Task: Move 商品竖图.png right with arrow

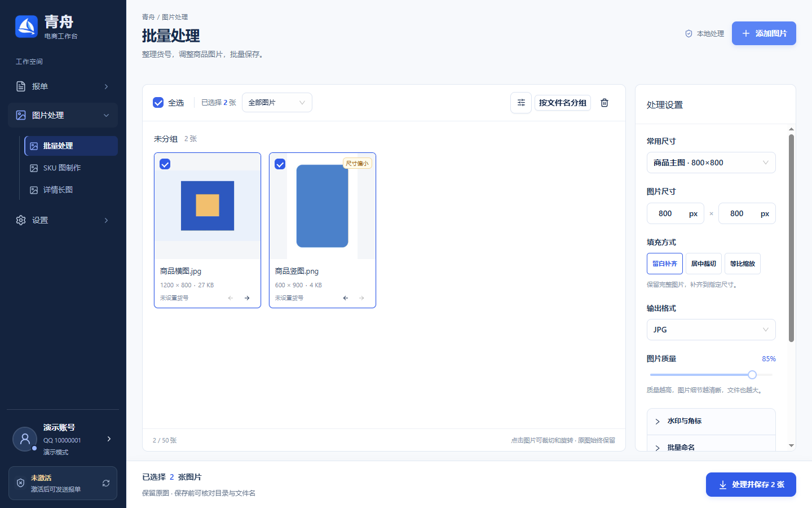Action: click(x=362, y=298)
